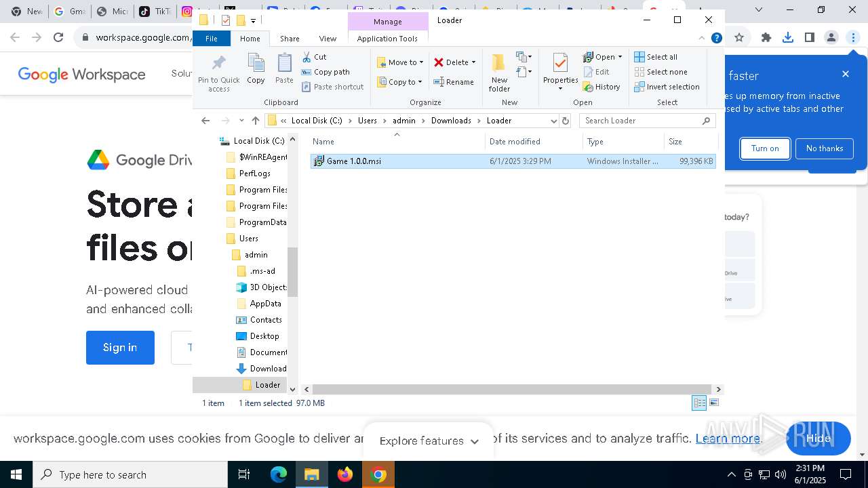
Task: Sort files by Name column
Action: pos(397,142)
